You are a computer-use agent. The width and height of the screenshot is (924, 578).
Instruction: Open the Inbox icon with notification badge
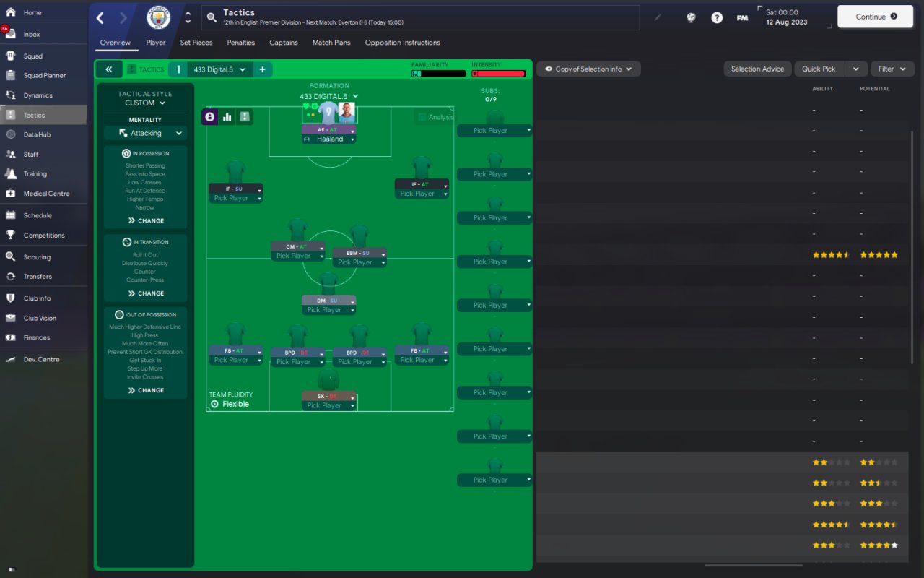[x=11, y=34]
